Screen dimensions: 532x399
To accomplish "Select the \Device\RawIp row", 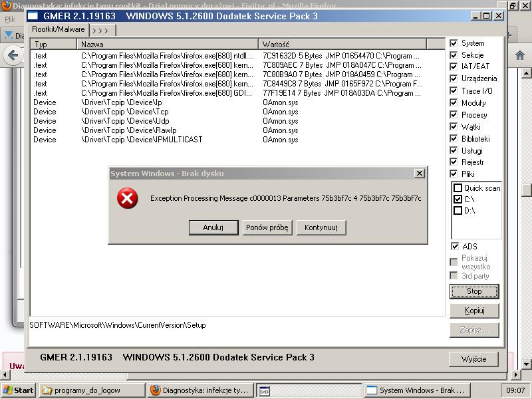I will pyautogui.click(x=237, y=130).
